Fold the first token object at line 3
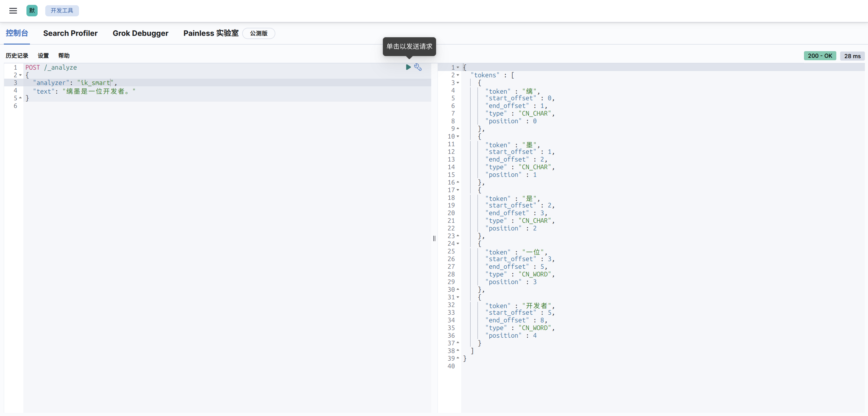The height and width of the screenshot is (416, 868). click(458, 83)
